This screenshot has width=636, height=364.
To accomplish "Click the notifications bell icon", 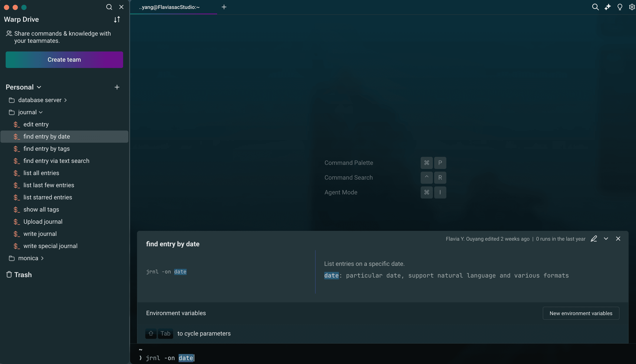I will 619,7.
